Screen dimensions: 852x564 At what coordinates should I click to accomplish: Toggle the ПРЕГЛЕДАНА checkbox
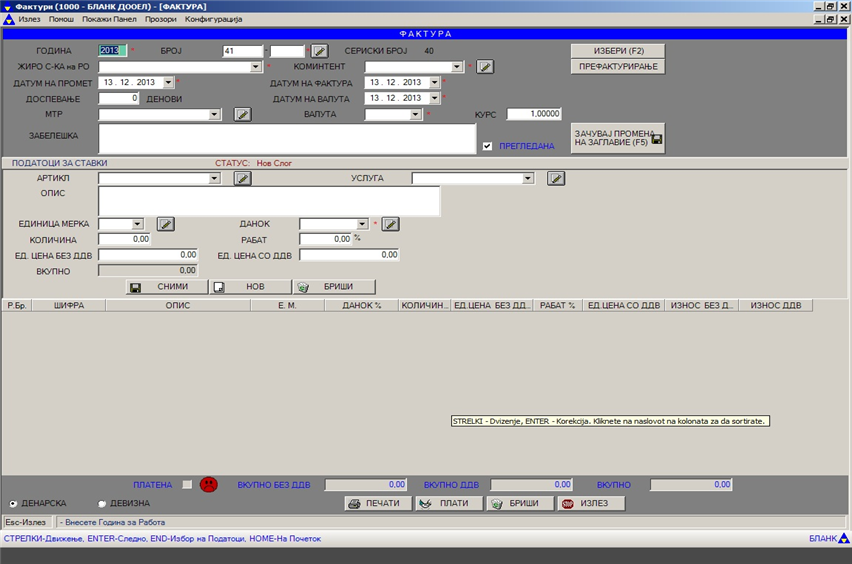coord(487,146)
